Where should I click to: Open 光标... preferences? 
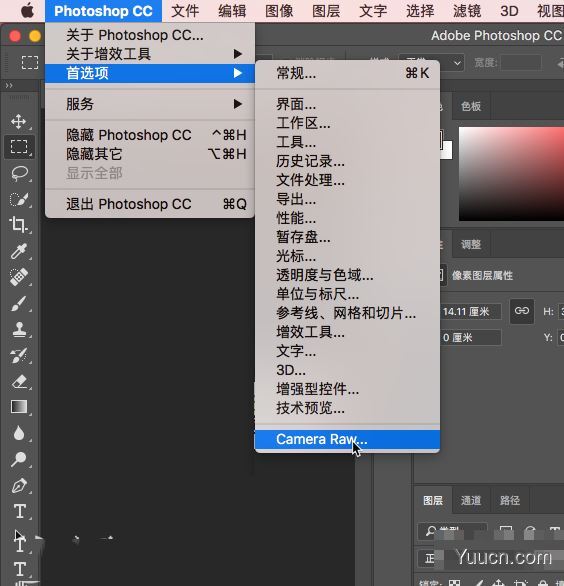click(x=347, y=256)
